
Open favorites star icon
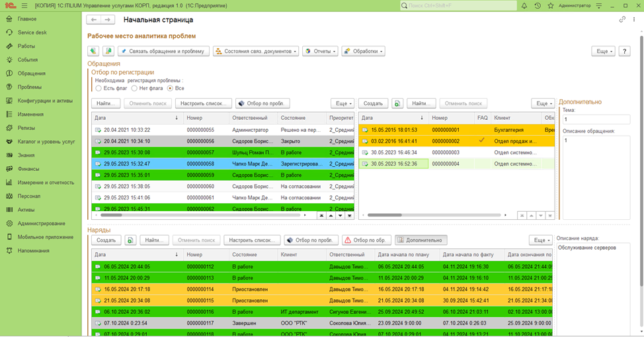pyautogui.click(x=551, y=6)
